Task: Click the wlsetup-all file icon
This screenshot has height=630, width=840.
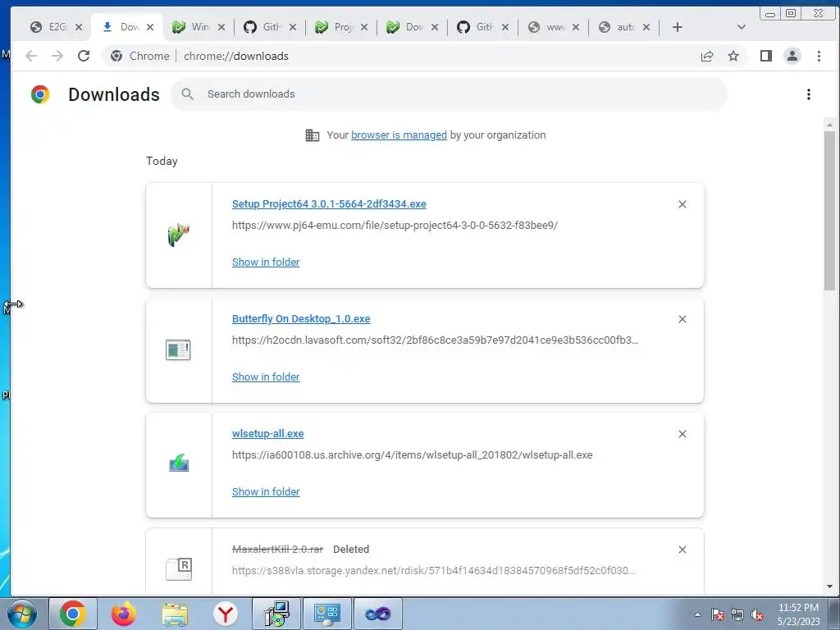Action: tap(178, 463)
